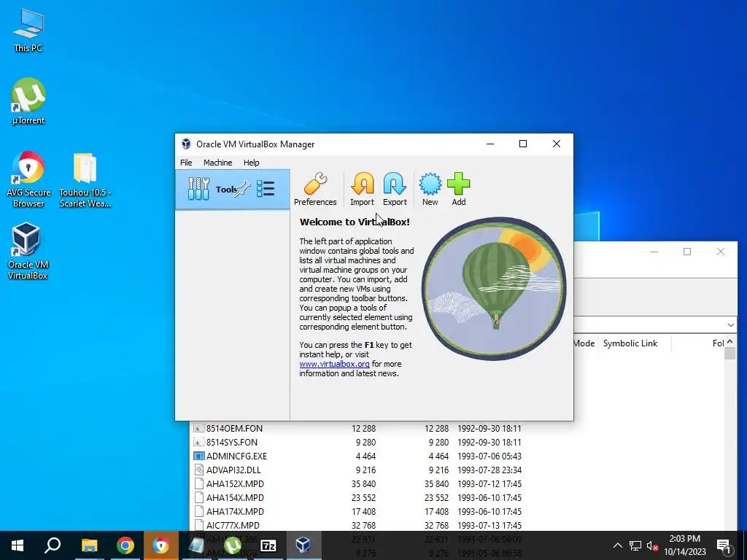Minimize the background file manager window

pos(654,252)
